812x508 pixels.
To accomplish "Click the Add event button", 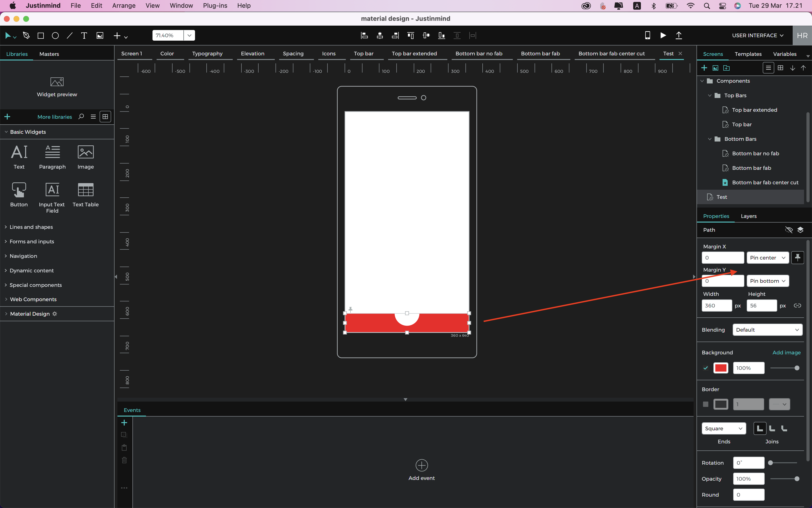I will (x=421, y=470).
